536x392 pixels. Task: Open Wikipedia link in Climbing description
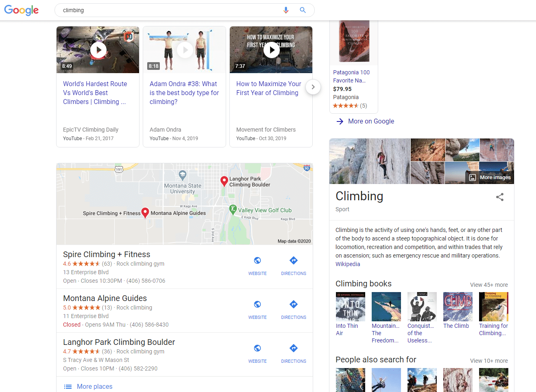[348, 264]
